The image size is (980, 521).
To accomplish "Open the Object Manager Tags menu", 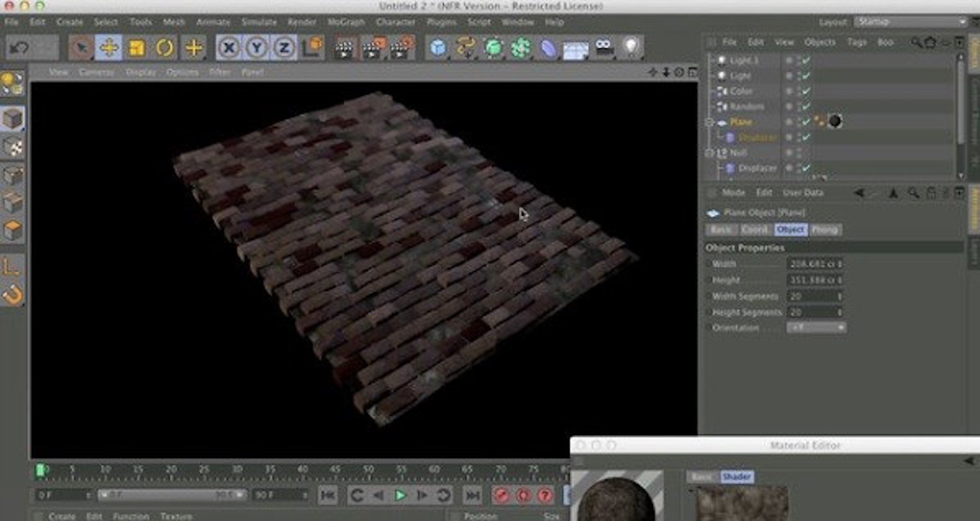I will pyautogui.click(x=857, y=42).
